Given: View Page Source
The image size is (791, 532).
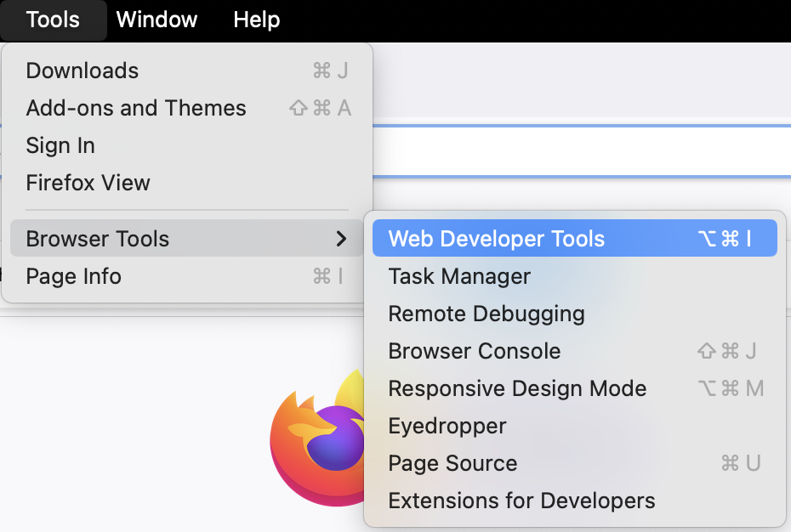Looking at the screenshot, I should pos(452,463).
